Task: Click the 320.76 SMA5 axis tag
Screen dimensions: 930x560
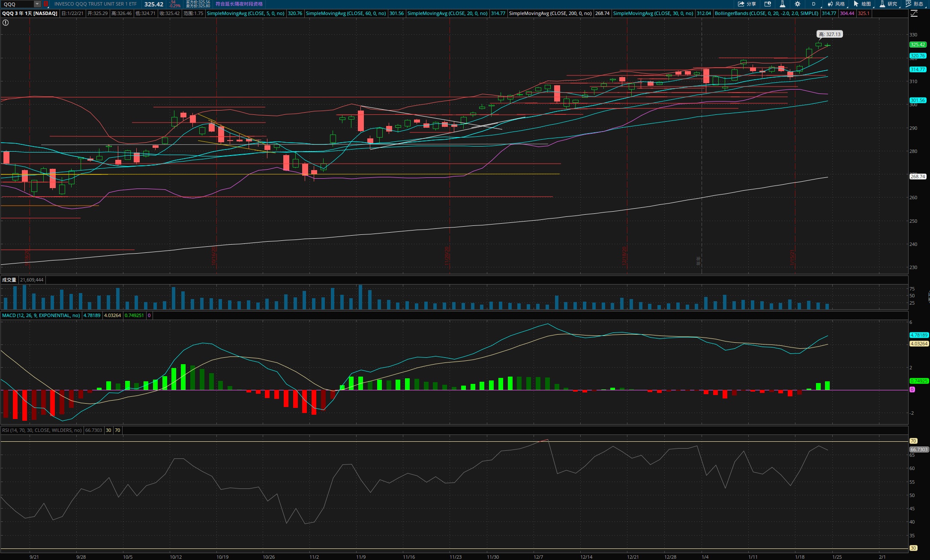Action: [x=918, y=56]
